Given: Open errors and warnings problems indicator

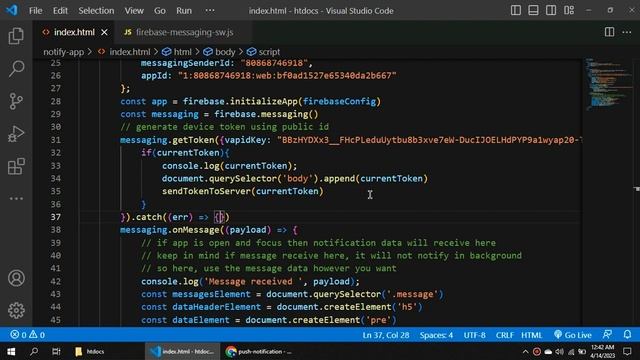Looking at the screenshot, I should pos(28,335).
